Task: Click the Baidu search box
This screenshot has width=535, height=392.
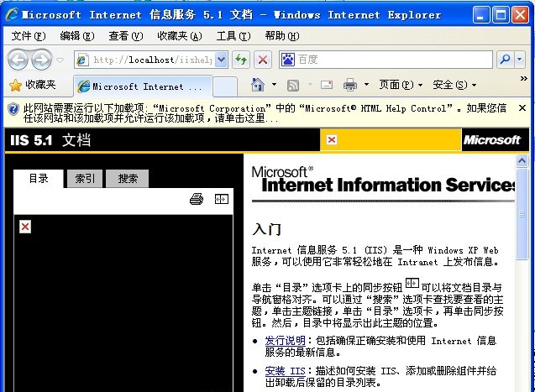Action: pyautogui.click(x=386, y=60)
